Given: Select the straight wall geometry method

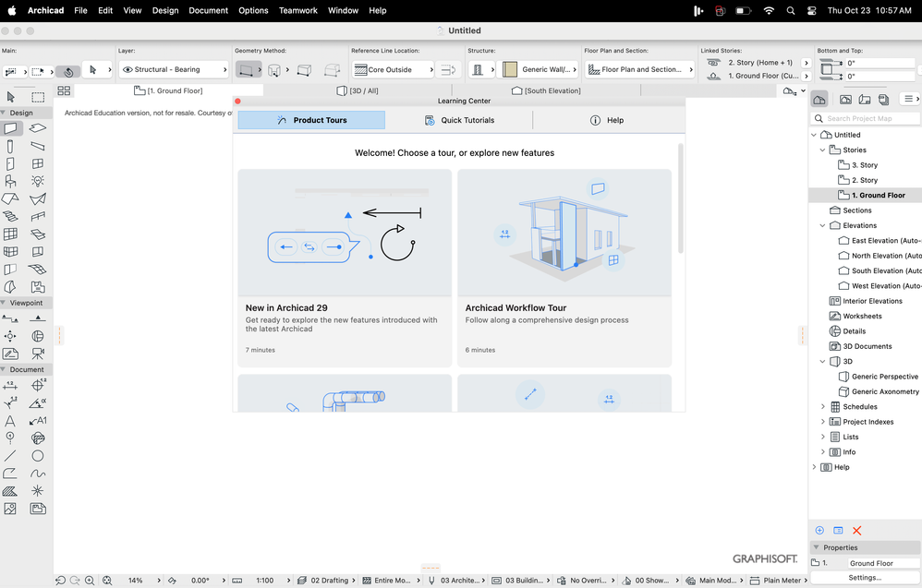Looking at the screenshot, I should [x=247, y=70].
